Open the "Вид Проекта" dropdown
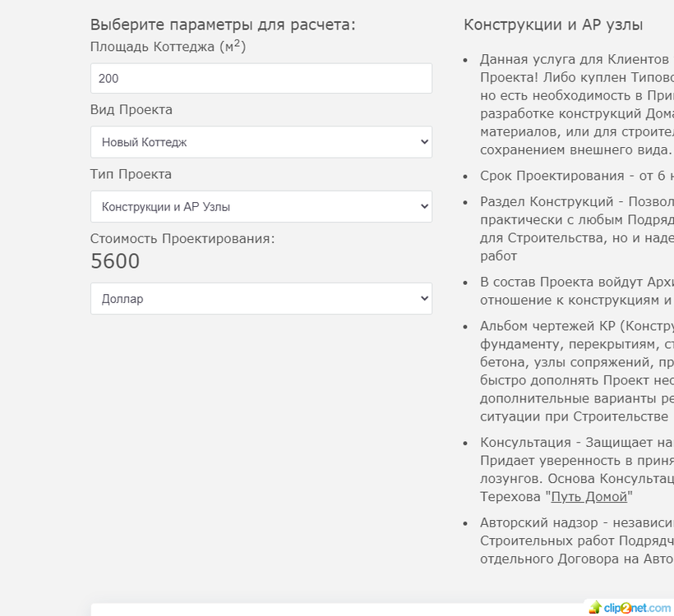 (x=261, y=141)
